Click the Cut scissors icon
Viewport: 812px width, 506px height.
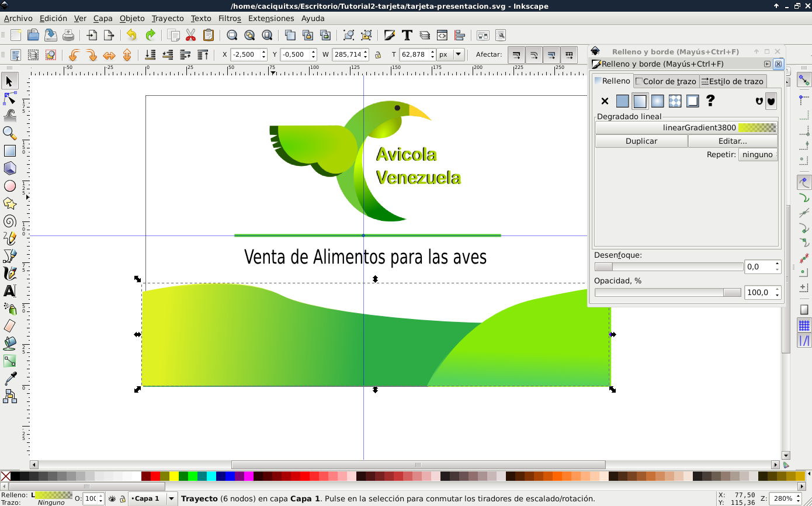190,35
